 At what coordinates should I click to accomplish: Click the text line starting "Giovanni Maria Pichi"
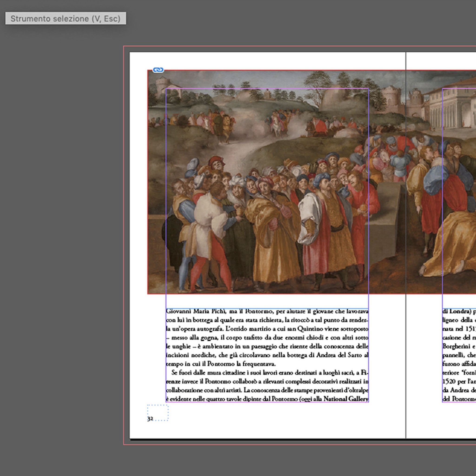pos(267,311)
